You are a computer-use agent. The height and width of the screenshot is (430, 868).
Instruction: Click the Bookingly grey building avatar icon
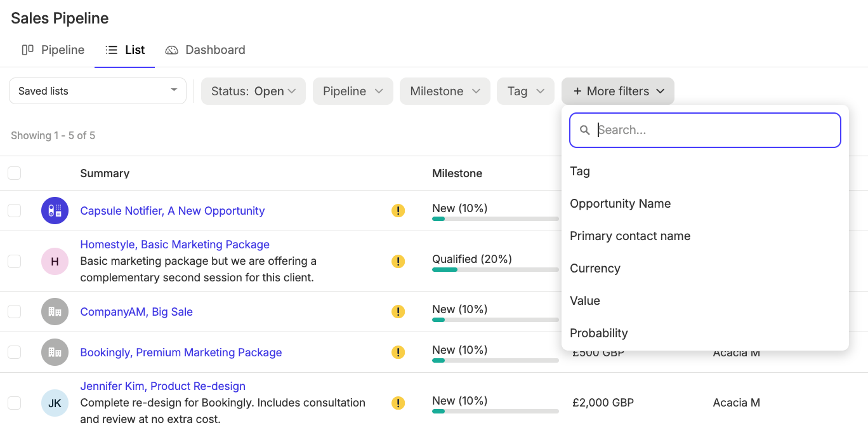point(55,352)
